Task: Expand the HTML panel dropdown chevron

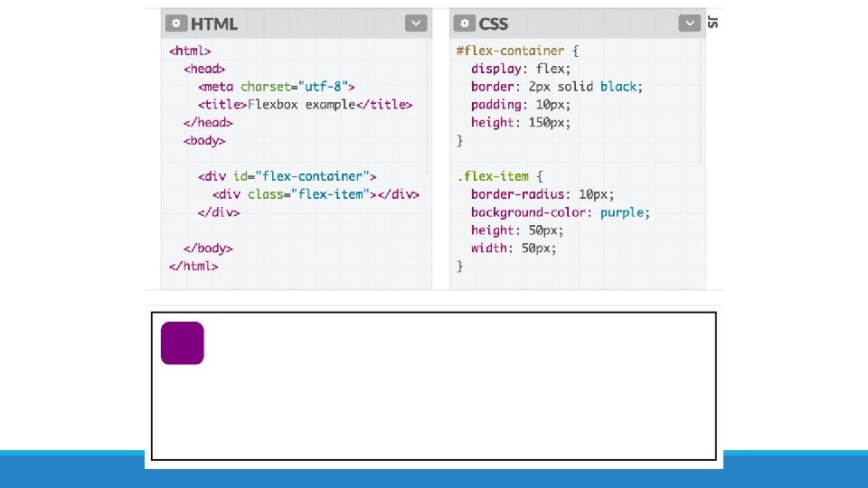Action: tap(416, 23)
